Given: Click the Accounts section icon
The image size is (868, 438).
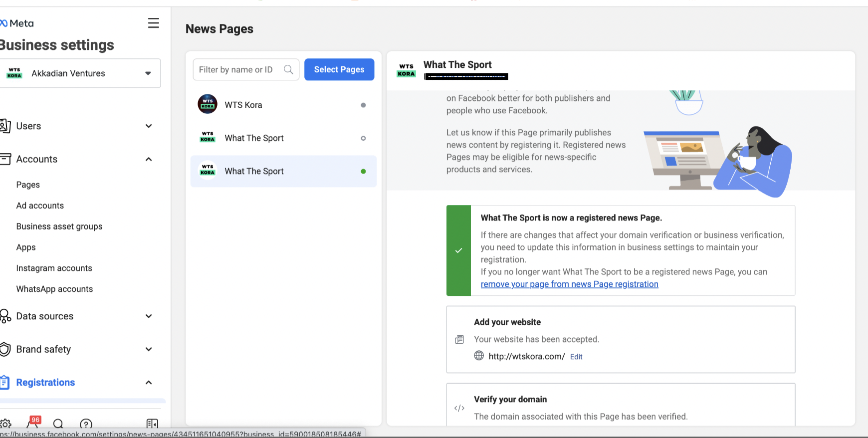Looking at the screenshot, I should (5, 159).
